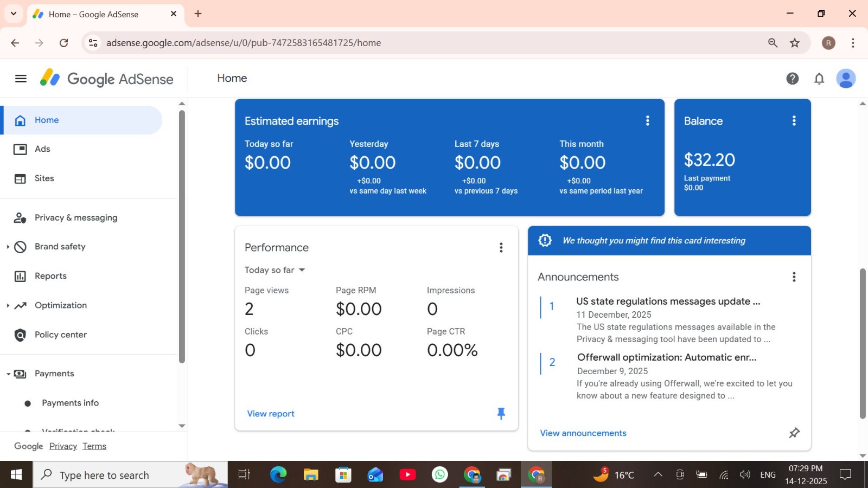Click the View report link
Screen dimensions: 868x488
point(271,414)
